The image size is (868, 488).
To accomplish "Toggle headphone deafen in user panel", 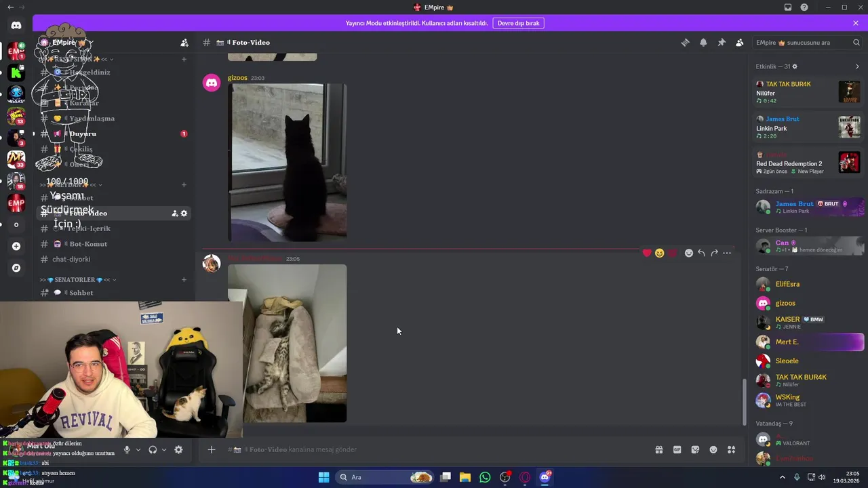I will coord(153,449).
